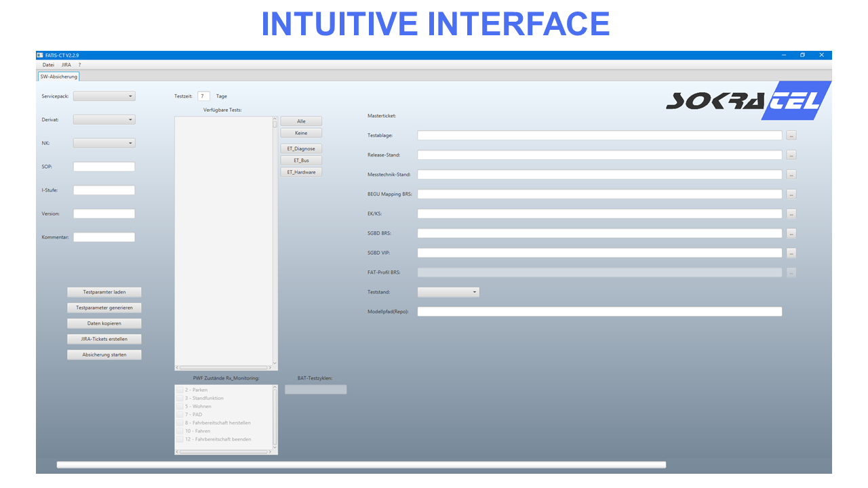868x488 pixels.
Task: Expand the NK dropdown
Action: 104,143
